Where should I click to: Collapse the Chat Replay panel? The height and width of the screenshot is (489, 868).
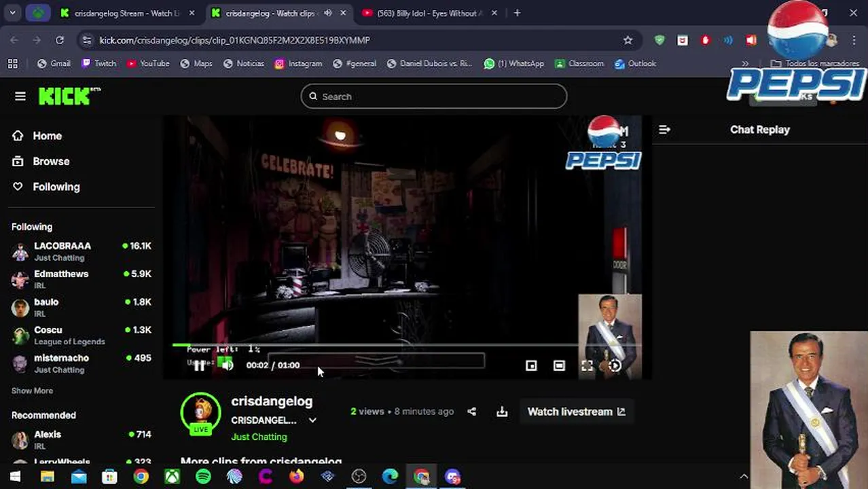click(x=664, y=130)
